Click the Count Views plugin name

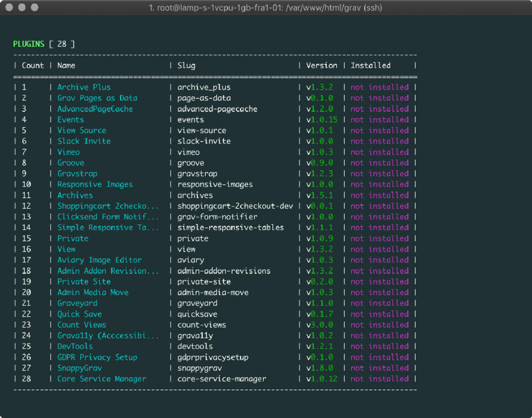click(82, 325)
